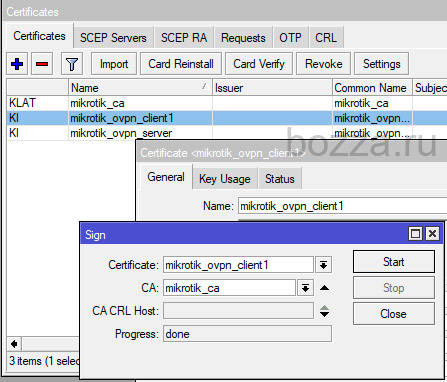Click the Import button
447x382 pixels.
114,64
